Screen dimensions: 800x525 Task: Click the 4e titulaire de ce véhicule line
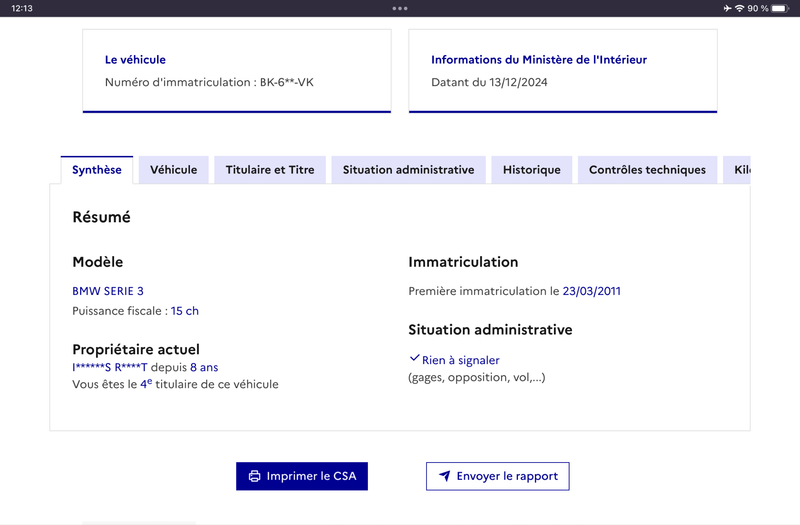175,384
